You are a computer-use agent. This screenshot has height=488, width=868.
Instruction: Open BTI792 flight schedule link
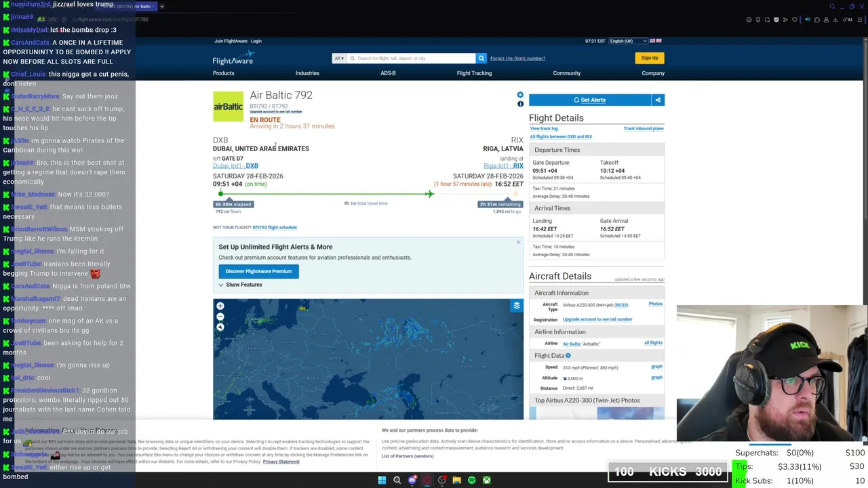click(275, 227)
